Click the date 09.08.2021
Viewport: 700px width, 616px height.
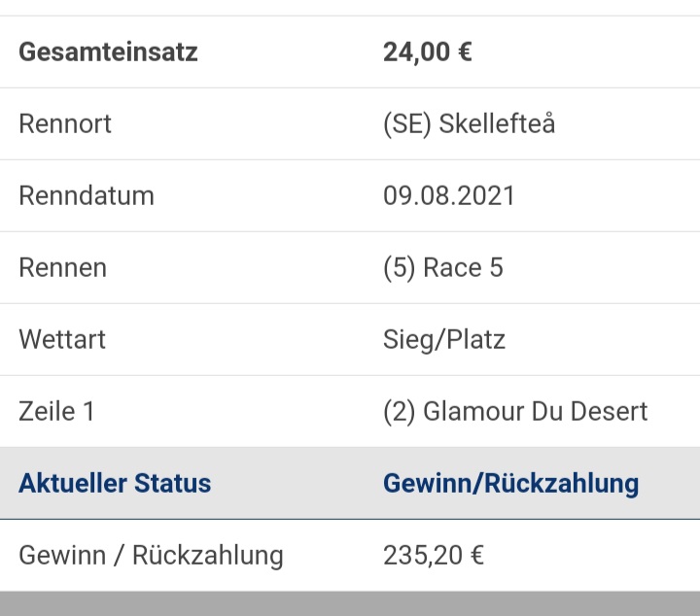[449, 196]
